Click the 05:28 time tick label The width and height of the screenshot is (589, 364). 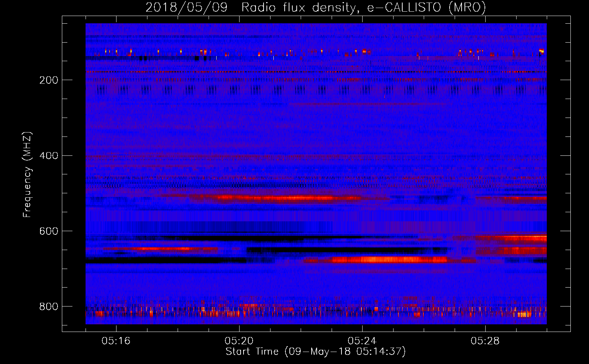[485, 341]
